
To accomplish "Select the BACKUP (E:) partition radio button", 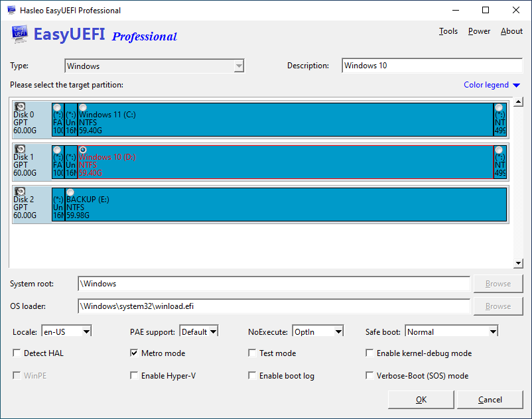I will [x=70, y=192].
